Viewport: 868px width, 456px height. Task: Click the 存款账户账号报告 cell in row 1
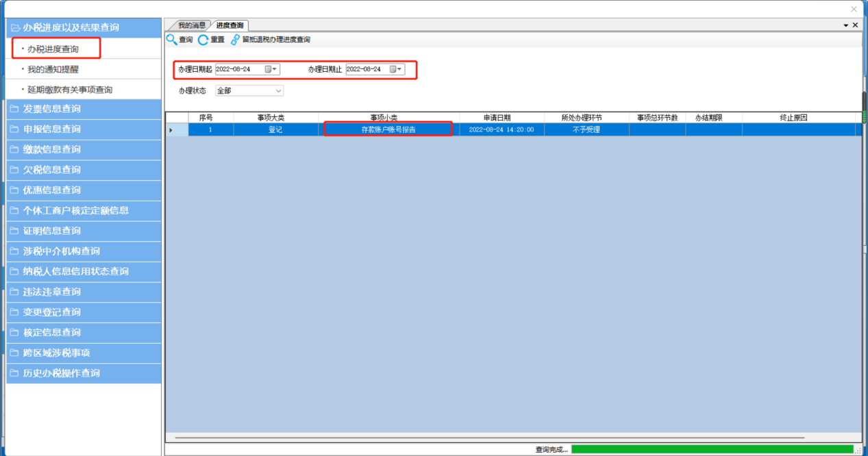click(388, 129)
